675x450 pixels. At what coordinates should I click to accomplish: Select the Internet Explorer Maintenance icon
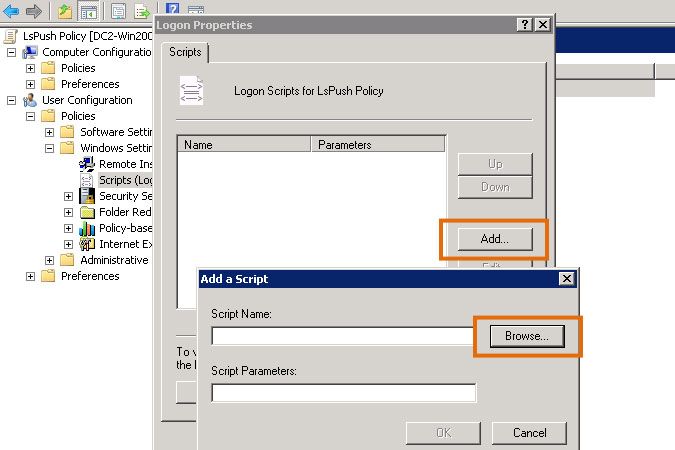87,244
